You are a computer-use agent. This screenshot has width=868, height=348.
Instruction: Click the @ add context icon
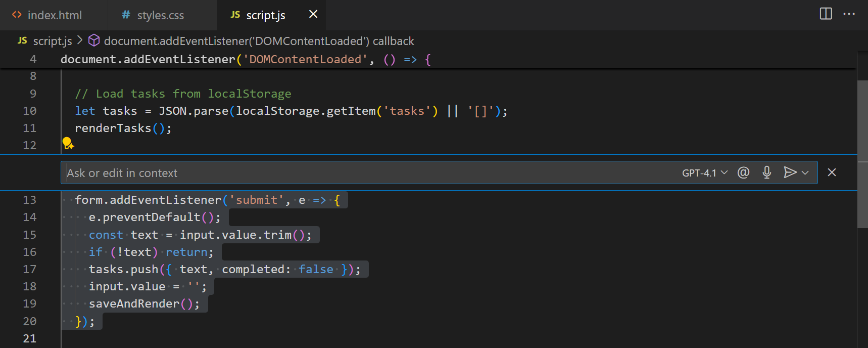click(x=743, y=172)
